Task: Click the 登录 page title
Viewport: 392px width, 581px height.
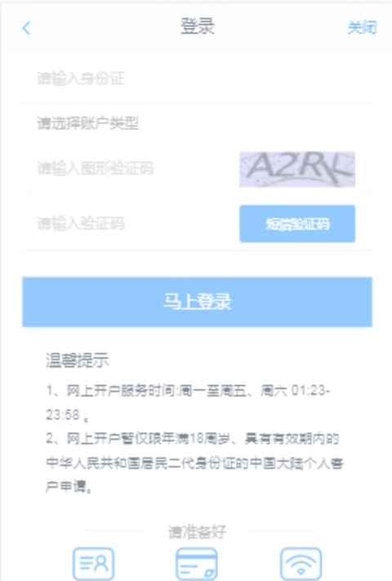Action: point(198,27)
